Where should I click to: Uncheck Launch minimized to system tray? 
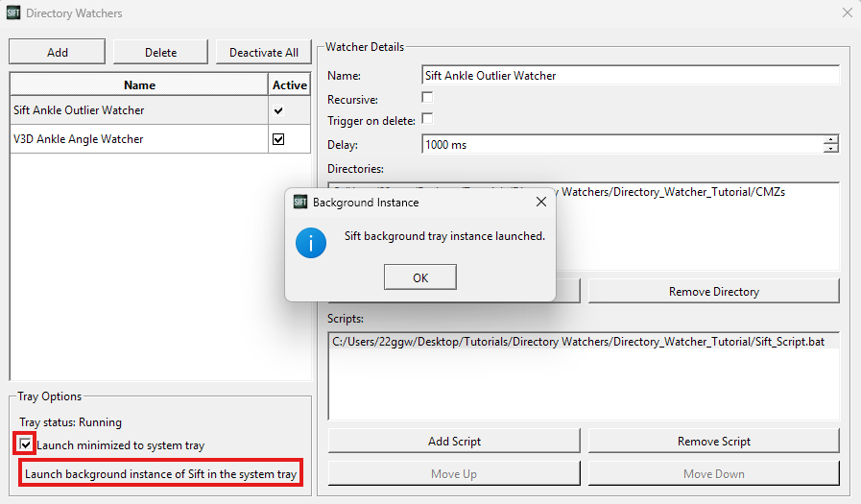coord(25,444)
